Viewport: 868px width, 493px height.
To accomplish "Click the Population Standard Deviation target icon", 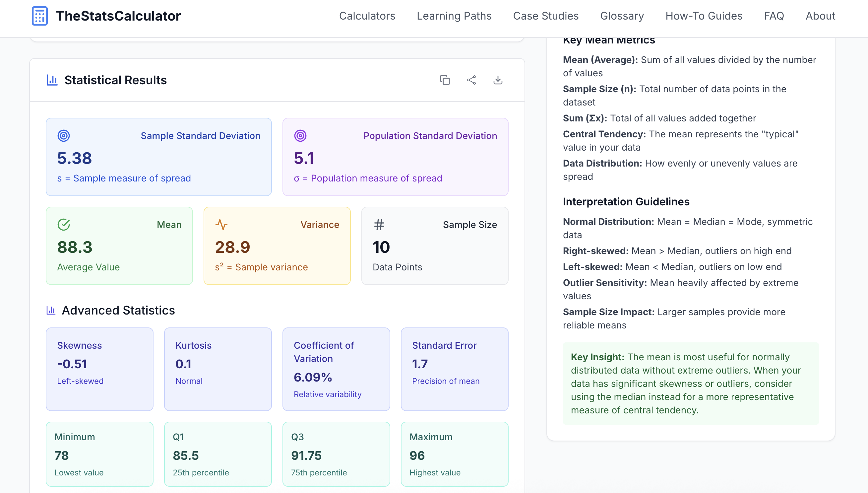I will pyautogui.click(x=300, y=136).
